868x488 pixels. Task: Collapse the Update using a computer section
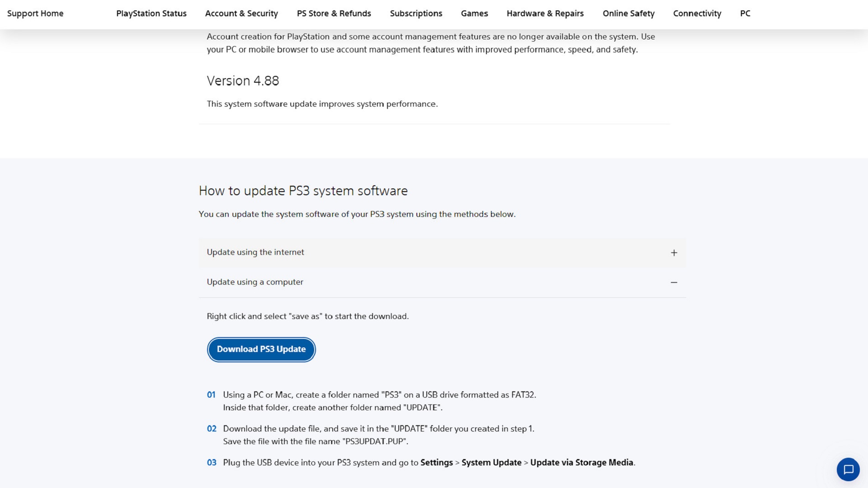point(442,282)
